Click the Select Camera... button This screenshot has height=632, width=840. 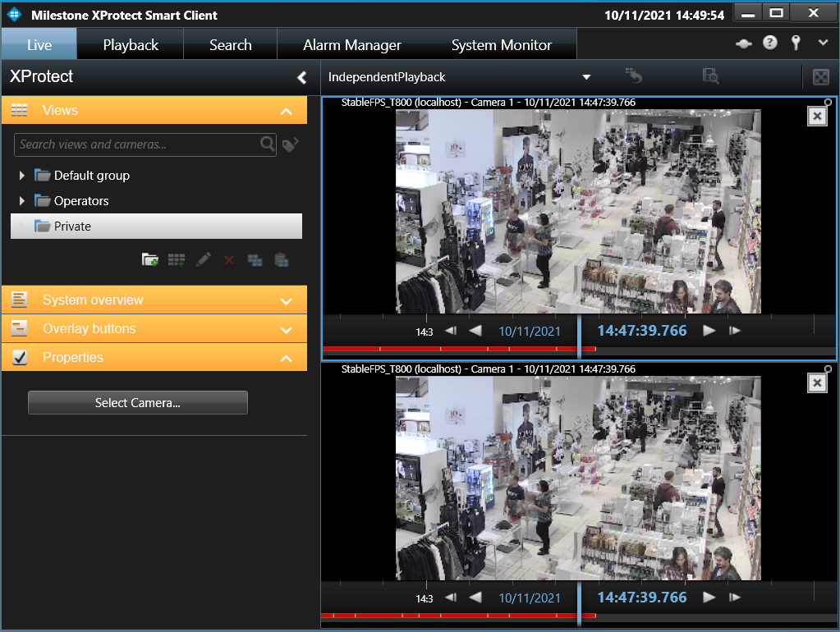tap(138, 403)
